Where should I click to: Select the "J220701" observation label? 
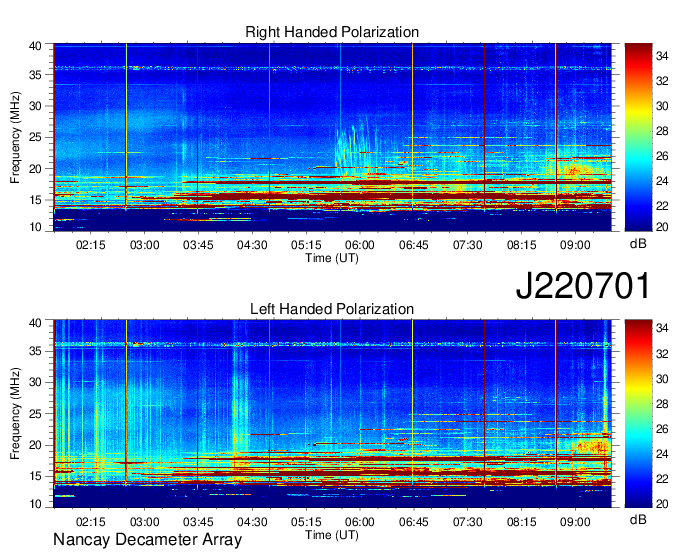coord(583,286)
